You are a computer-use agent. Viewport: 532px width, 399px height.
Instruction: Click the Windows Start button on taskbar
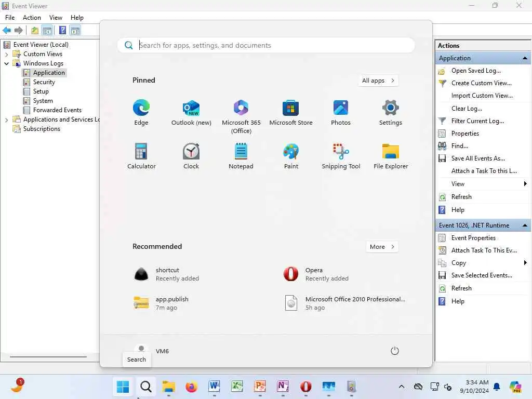pos(123,387)
